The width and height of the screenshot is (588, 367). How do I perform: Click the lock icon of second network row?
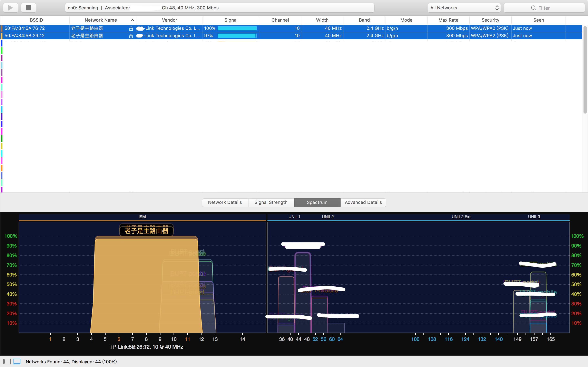(131, 36)
